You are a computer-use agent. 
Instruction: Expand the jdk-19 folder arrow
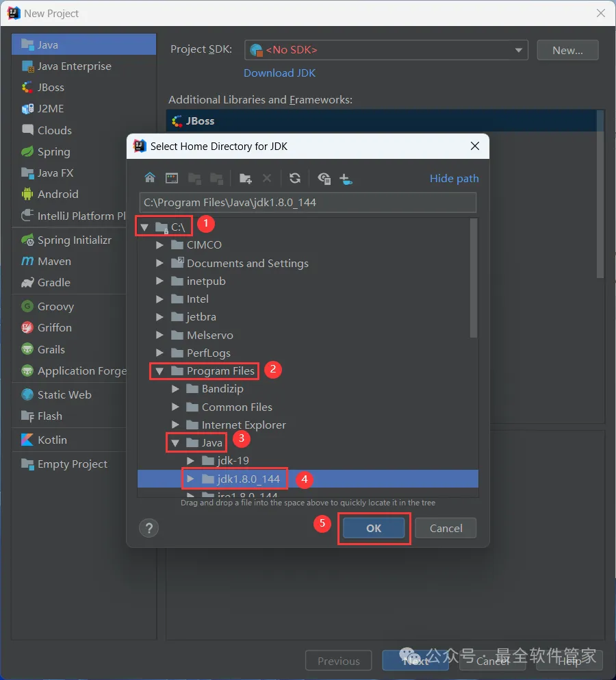[190, 461]
